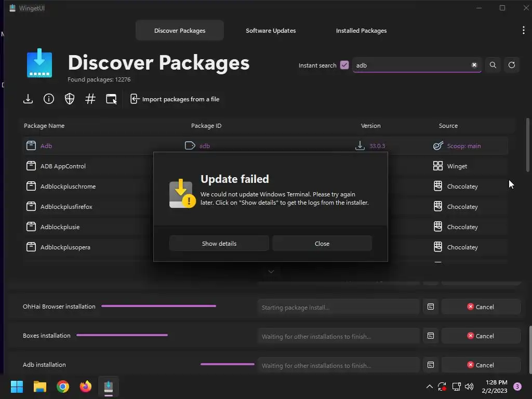This screenshot has height=399, width=532.
Task: Cancel the OhHai Browser installation
Action: [x=481, y=307]
